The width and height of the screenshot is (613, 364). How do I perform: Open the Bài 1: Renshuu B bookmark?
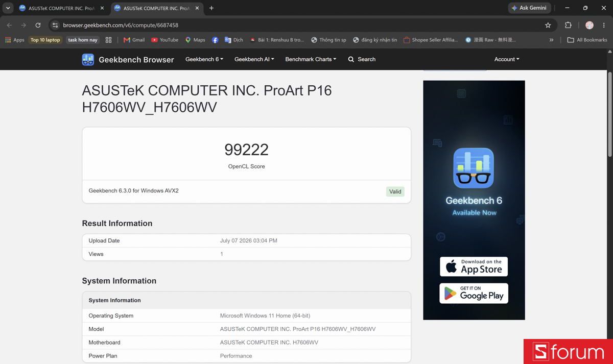click(x=277, y=40)
